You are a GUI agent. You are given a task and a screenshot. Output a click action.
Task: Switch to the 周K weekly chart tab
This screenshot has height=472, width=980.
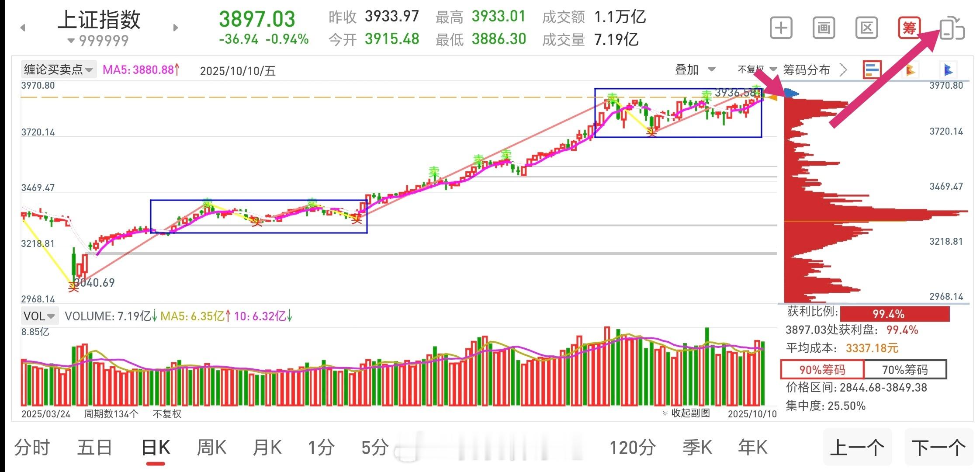(x=211, y=448)
